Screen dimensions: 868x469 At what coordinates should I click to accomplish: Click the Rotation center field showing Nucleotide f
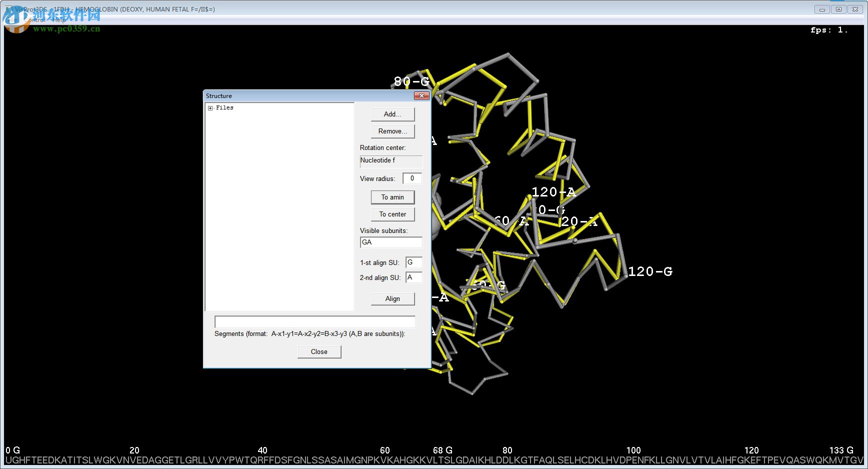coord(391,161)
